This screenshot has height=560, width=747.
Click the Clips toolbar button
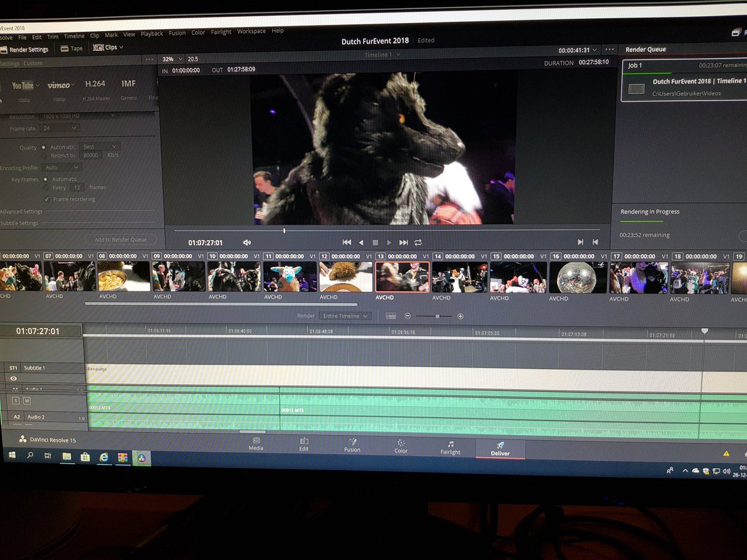coord(108,47)
